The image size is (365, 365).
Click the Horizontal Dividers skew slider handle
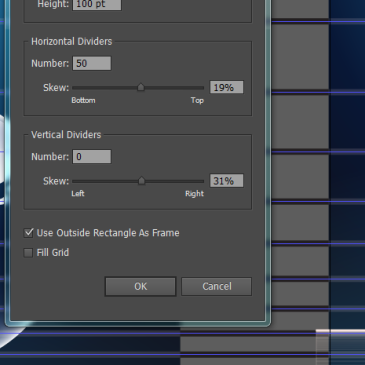[141, 87]
